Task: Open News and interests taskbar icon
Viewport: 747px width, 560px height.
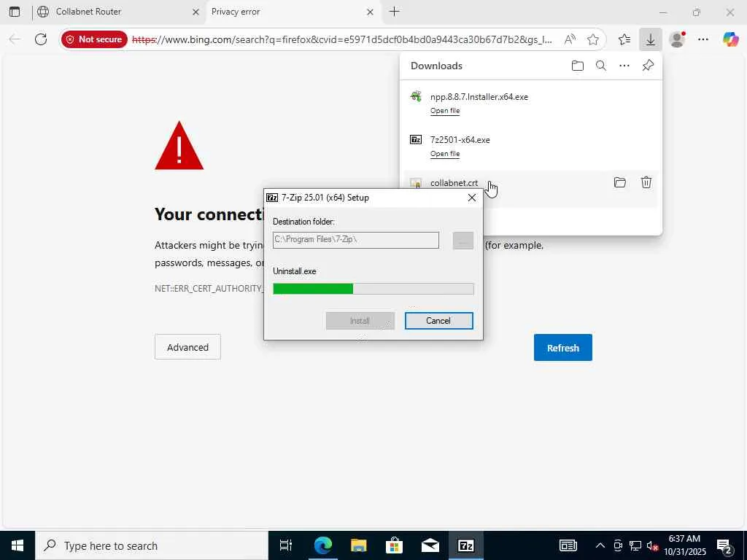Action: [x=568, y=545]
